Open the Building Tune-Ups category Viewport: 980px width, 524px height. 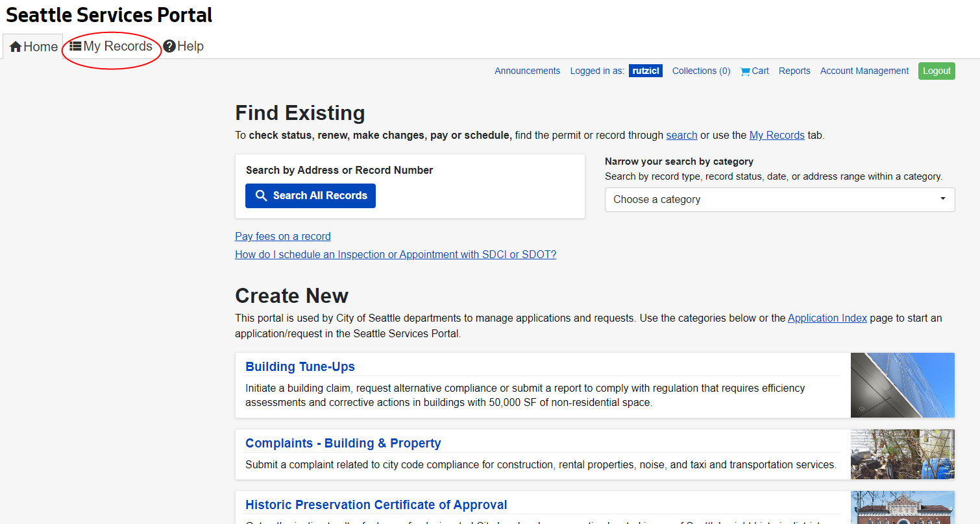coord(300,366)
